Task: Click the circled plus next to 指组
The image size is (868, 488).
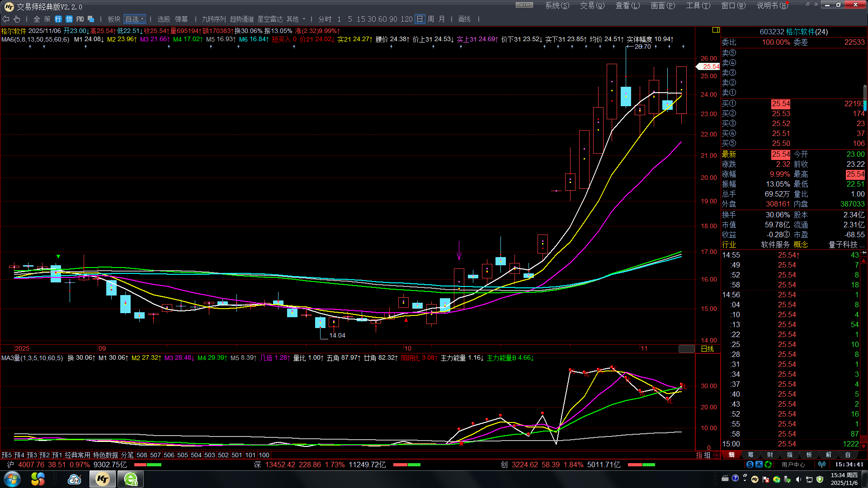Action: click(717, 455)
